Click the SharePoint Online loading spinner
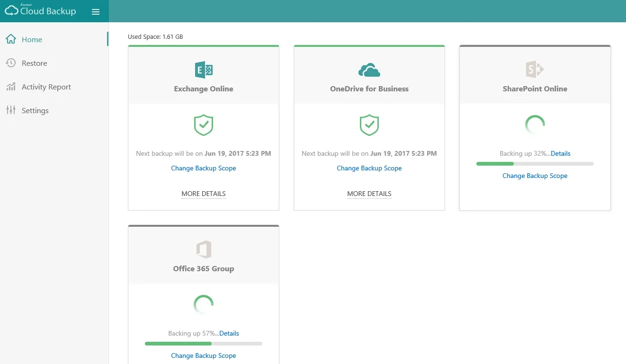The height and width of the screenshot is (364, 626). (x=535, y=125)
